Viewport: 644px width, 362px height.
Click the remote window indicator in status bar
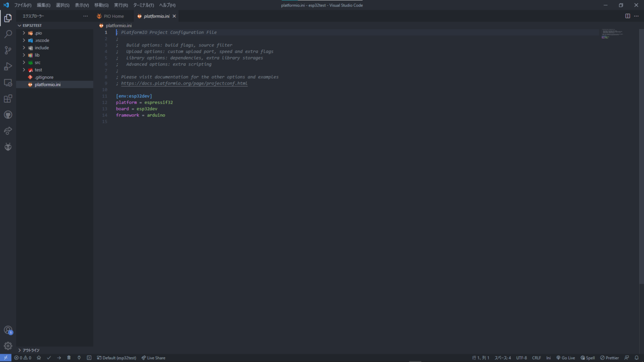(5, 358)
